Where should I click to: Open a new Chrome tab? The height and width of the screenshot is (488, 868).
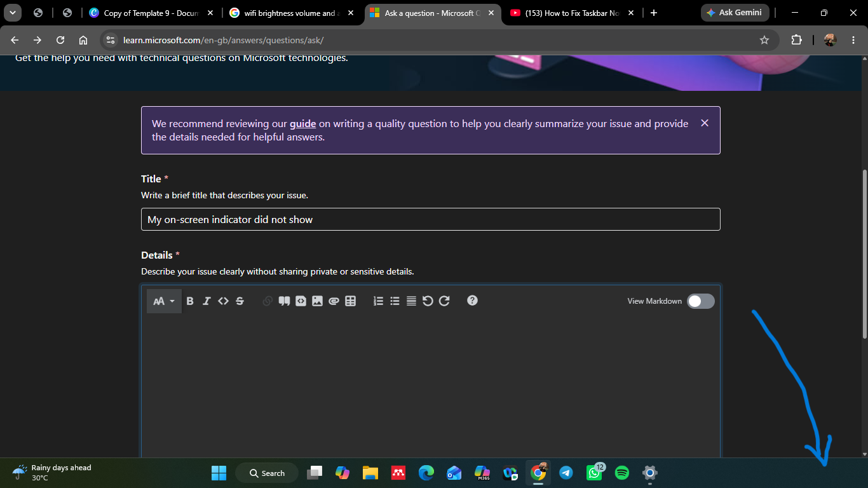pyautogui.click(x=654, y=13)
